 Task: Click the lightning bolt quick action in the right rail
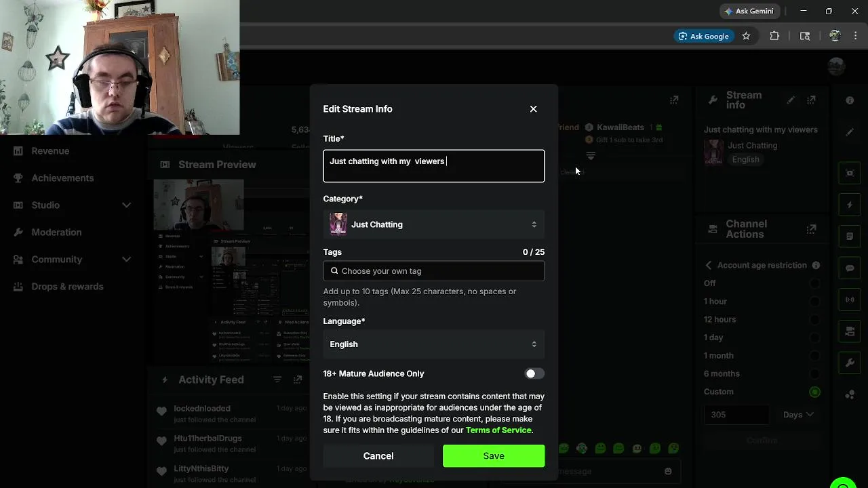pyautogui.click(x=850, y=205)
